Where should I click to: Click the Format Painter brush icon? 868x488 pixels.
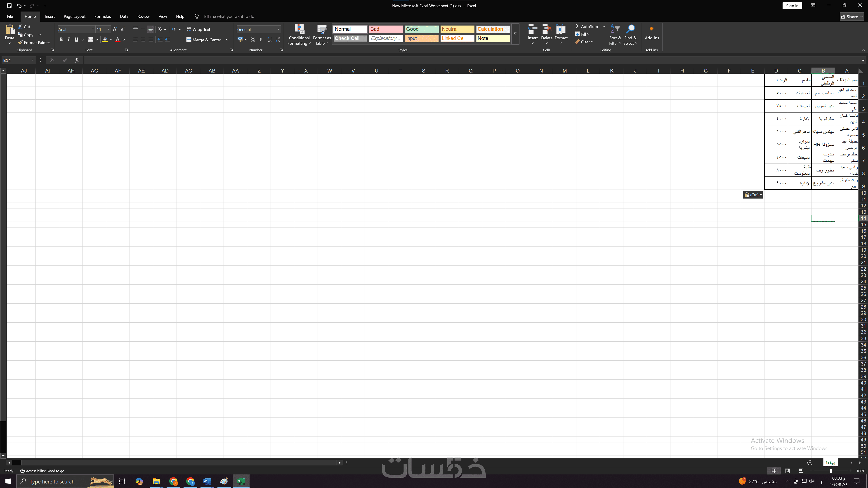[x=20, y=42]
